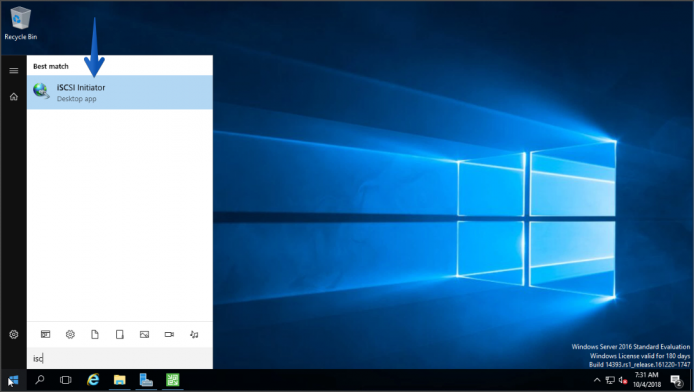Open Server Manager from taskbar
This screenshot has height=392, width=694.
pos(146,380)
